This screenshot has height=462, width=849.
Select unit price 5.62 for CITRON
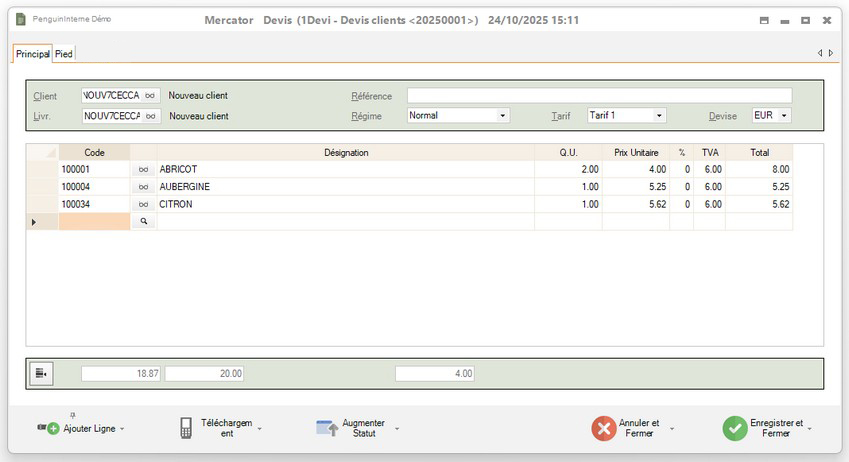click(636, 204)
